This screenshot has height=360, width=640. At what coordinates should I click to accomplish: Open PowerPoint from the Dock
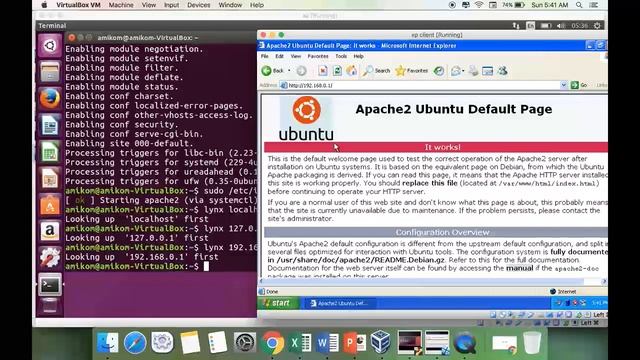[354, 342]
